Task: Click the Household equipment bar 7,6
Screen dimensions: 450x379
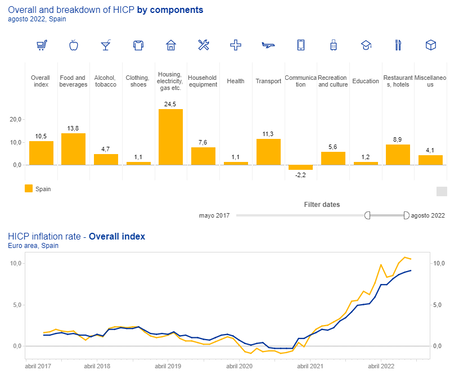Action: (x=203, y=156)
